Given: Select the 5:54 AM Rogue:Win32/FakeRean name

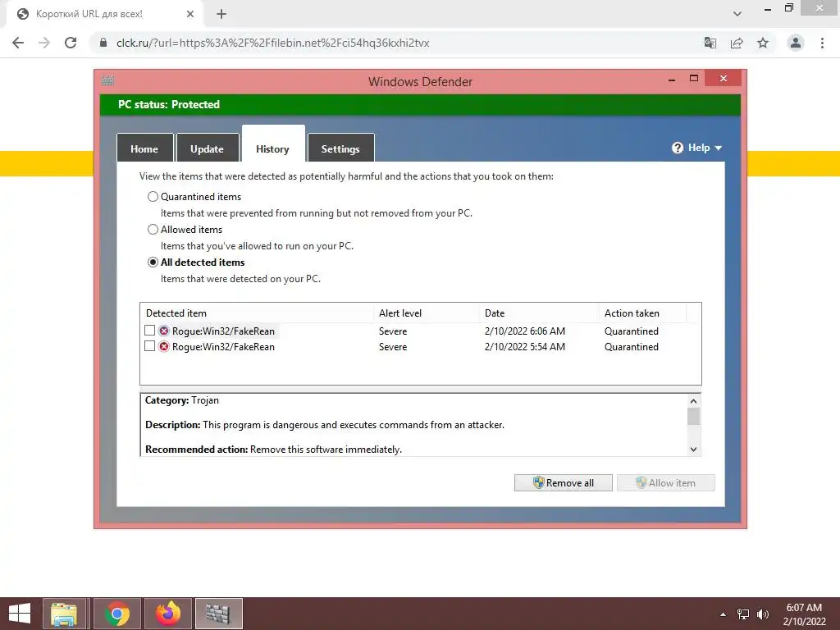Looking at the screenshot, I should (223, 347).
